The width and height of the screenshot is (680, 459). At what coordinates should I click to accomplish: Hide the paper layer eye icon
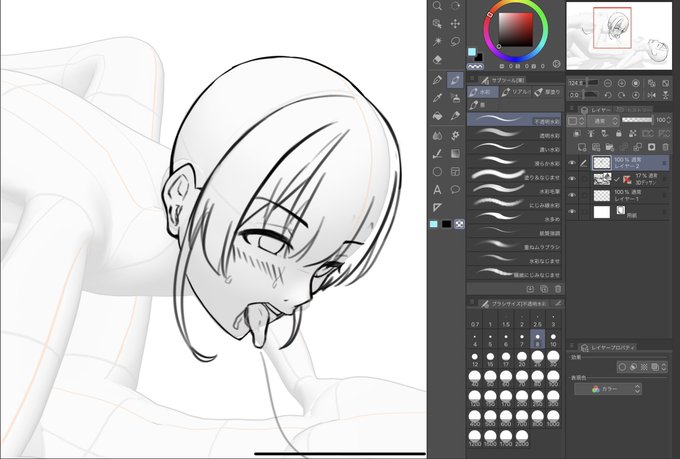(x=572, y=212)
